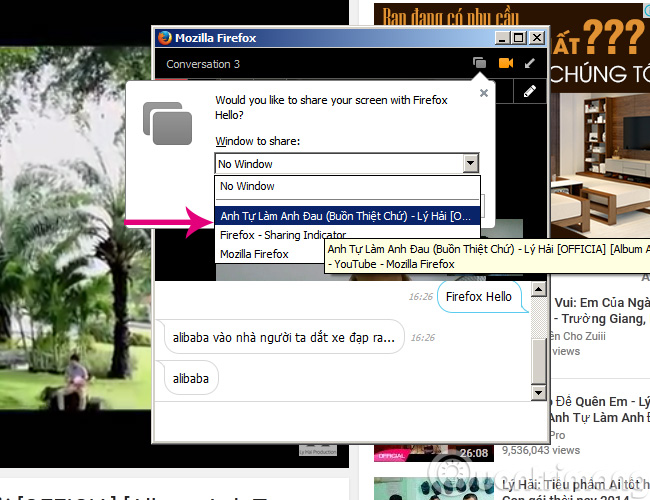Click the 26:08 video thumbnail on YouTube
The image size is (650, 500).
(x=434, y=453)
